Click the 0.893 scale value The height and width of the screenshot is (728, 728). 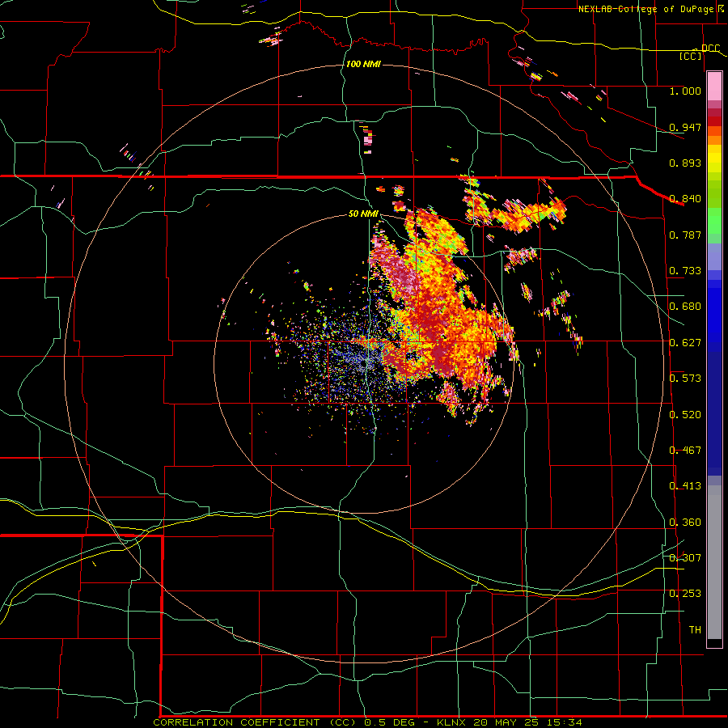(685, 163)
